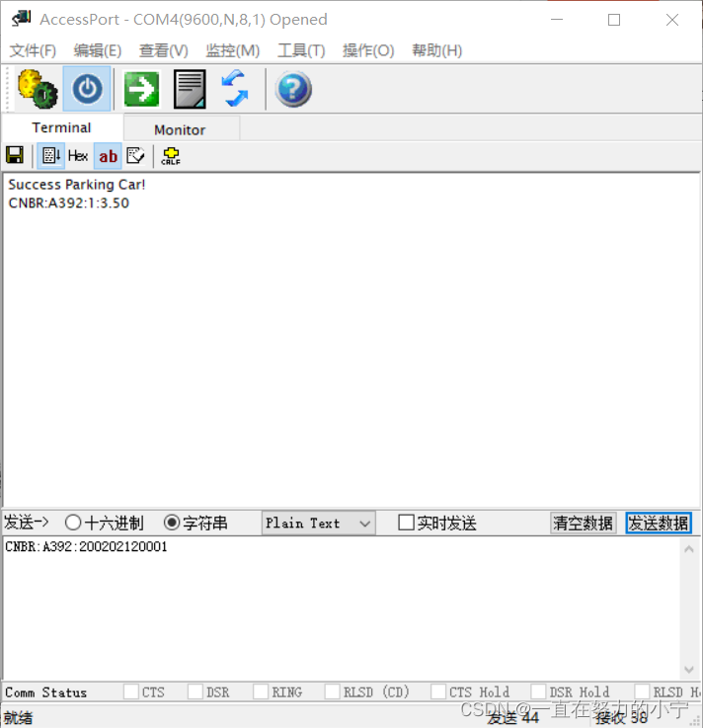Toggle the CTS status checkbox
Viewport: 703px width, 728px height.
(x=131, y=691)
